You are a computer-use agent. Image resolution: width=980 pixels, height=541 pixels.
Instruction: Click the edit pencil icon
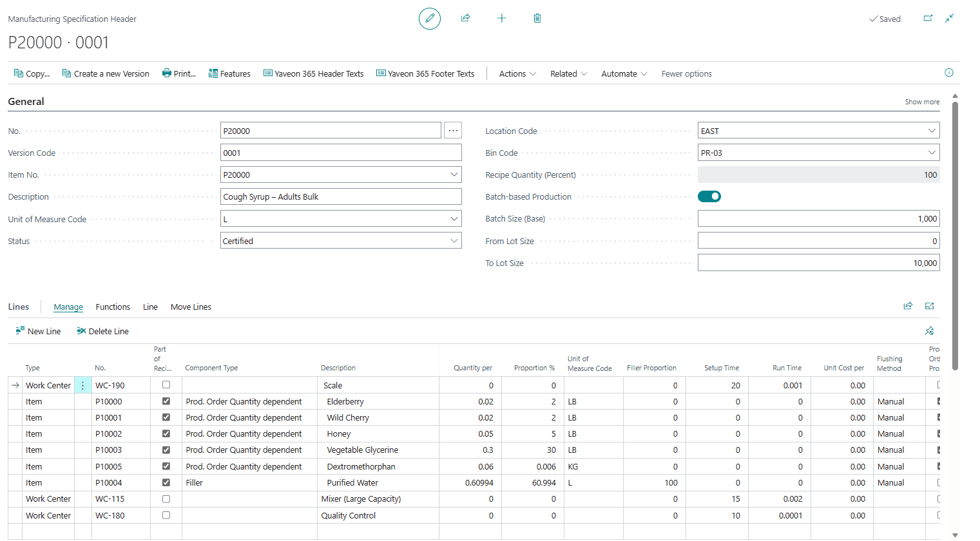[x=430, y=19]
